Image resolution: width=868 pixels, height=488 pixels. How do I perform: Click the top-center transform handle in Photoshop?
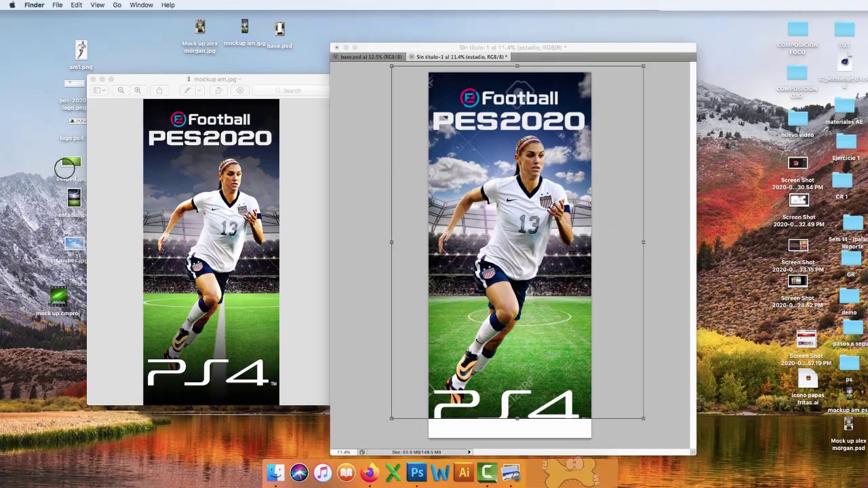coord(517,66)
